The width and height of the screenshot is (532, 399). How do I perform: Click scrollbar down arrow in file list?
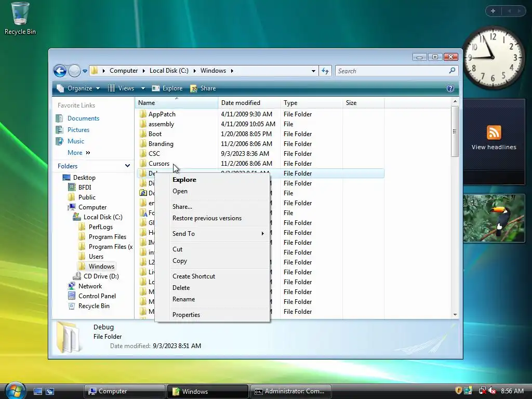coord(455,315)
